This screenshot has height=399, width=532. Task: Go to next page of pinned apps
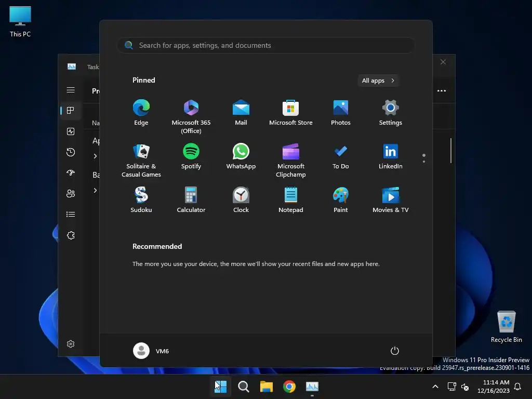click(x=424, y=162)
